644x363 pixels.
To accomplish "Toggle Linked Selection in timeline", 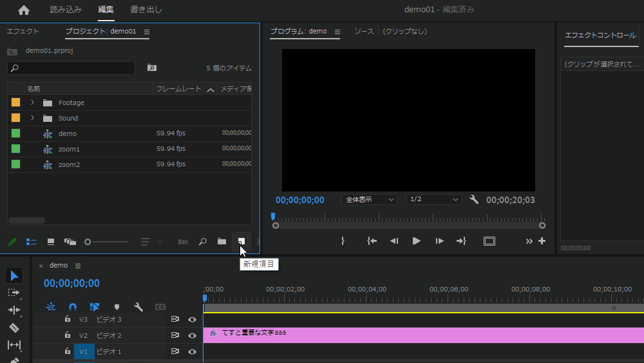I will coord(95,307).
